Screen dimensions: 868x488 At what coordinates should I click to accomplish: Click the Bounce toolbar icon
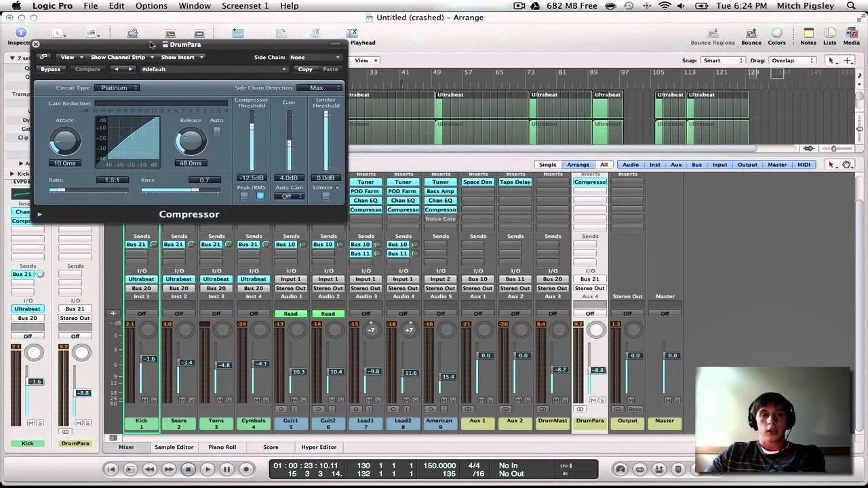[751, 33]
